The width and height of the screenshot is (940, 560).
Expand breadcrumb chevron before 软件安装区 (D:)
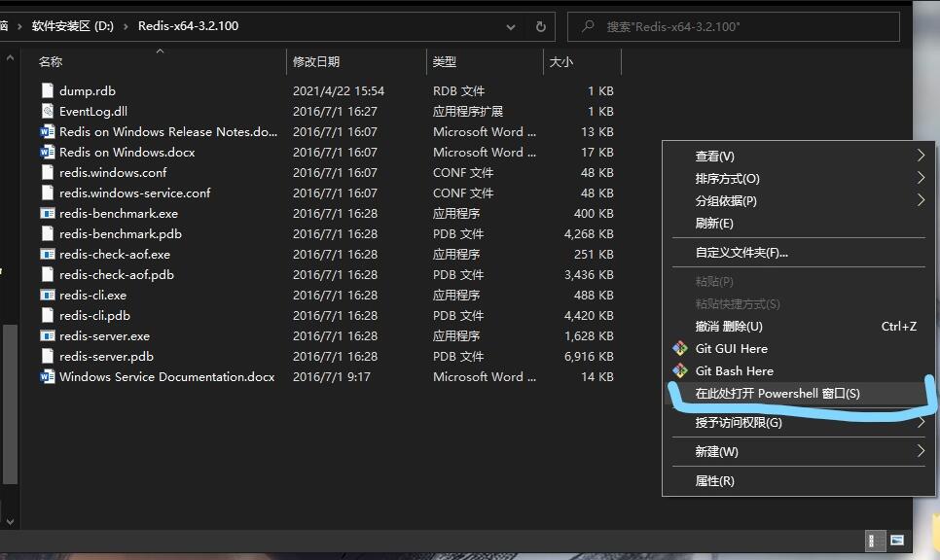pyautogui.click(x=19, y=26)
